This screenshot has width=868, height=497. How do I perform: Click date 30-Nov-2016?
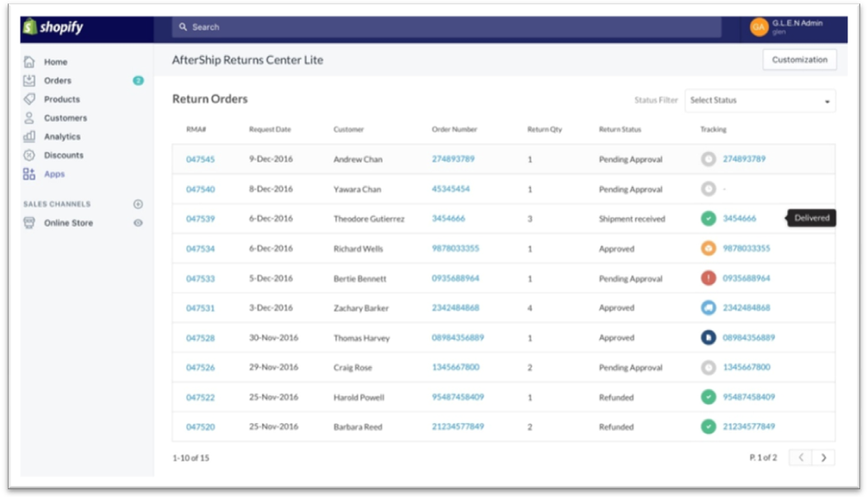[x=274, y=338]
